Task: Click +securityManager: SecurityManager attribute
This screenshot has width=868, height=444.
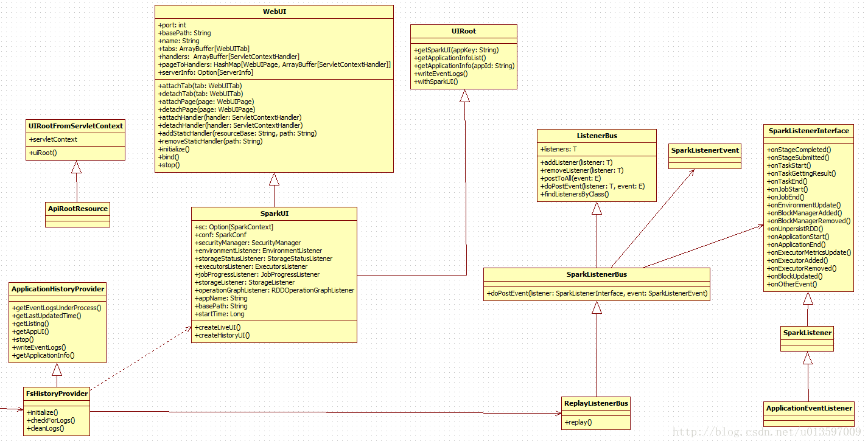Action: tap(248, 243)
